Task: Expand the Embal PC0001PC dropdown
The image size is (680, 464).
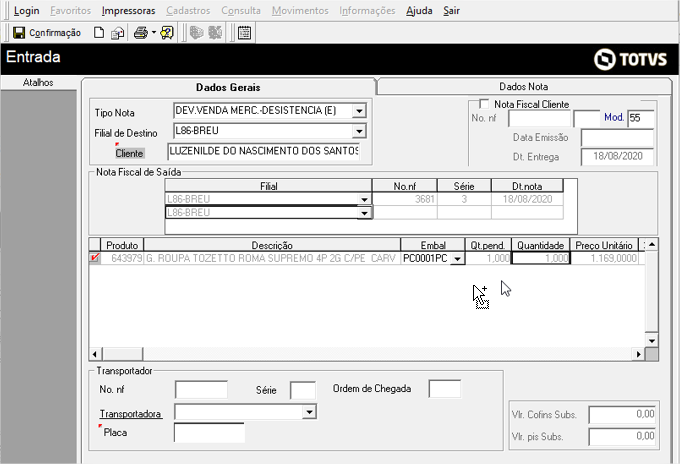Action: pos(457,259)
